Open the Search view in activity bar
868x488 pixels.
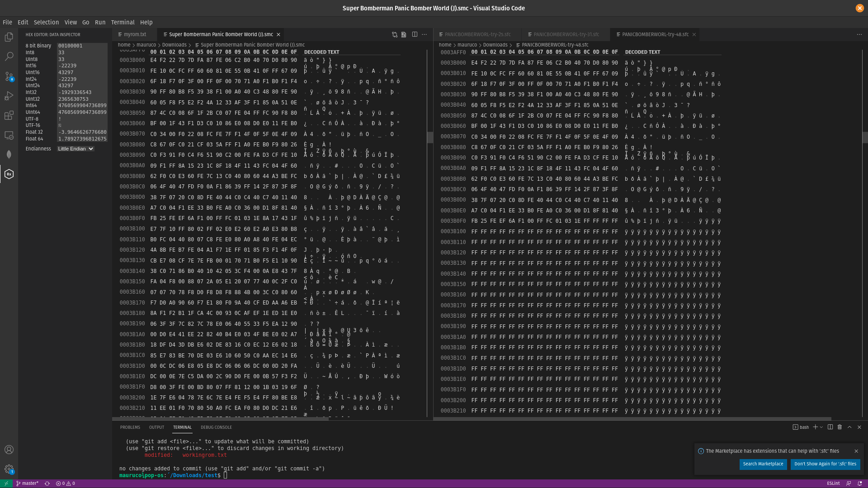pos(9,56)
